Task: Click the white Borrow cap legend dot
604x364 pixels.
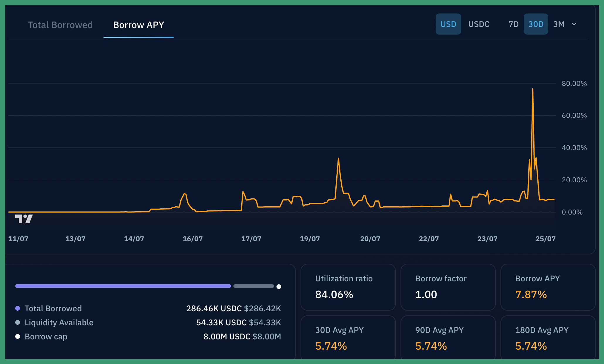Action: tap(18, 336)
